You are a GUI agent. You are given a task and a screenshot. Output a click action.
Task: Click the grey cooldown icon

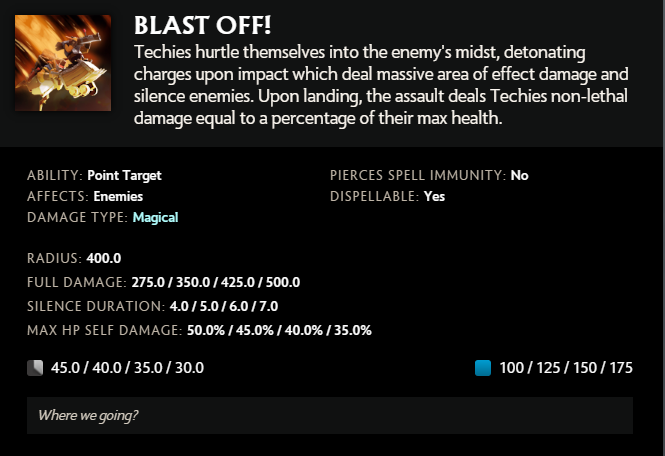pyautogui.click(x=35, y=368)
